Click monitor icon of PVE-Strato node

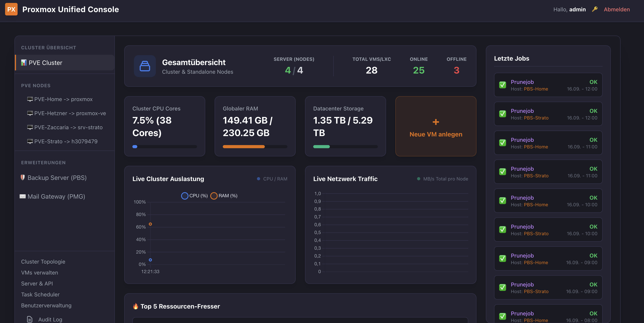tap(30, 141)
